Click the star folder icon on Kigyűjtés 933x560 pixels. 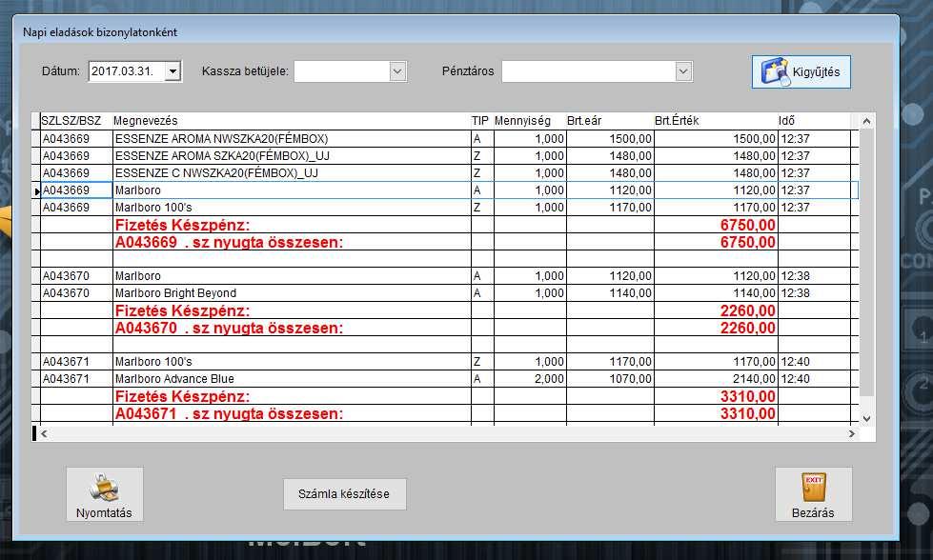[x=775, y=72]
